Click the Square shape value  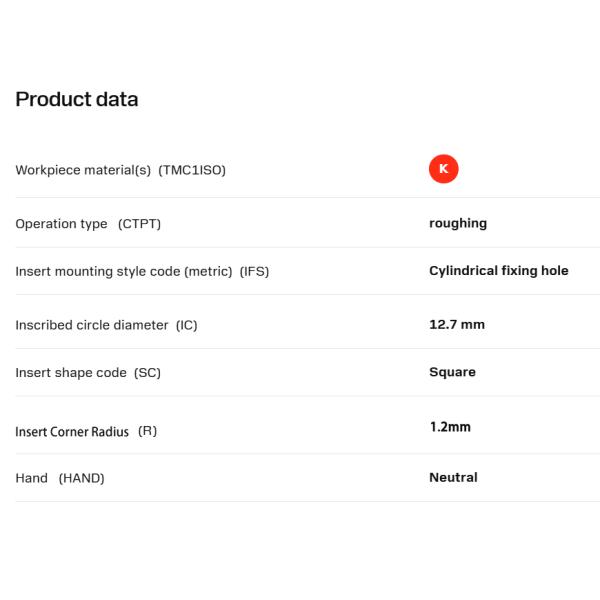[x=452, y=372]
